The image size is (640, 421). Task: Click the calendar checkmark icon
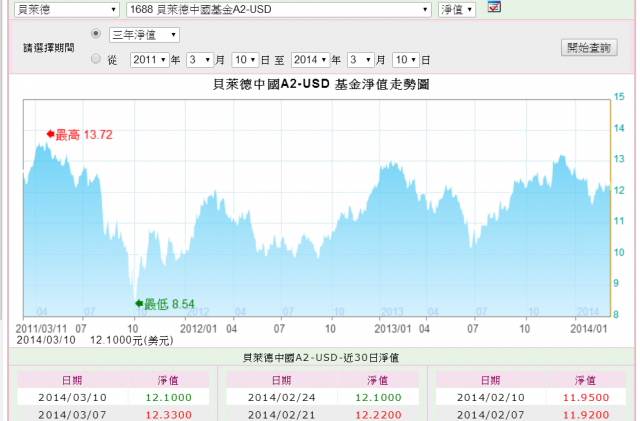click(x=494, y=7)
